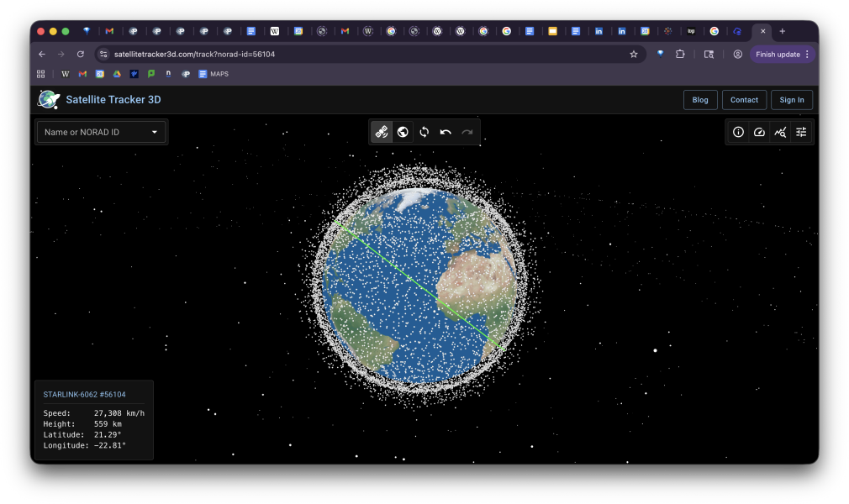Screen dimensions: 849x504
Task: Enable reader mode icon in the toolbar
Action: [x=709, y=53]
